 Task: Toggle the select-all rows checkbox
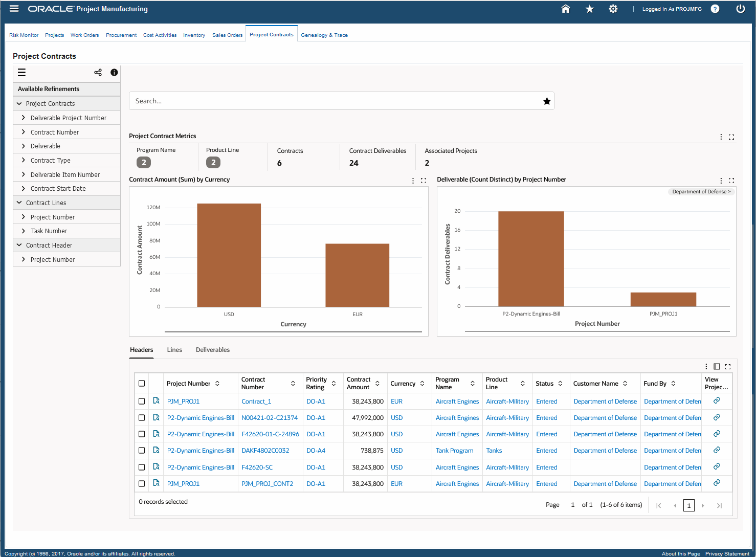tap(142, 384)
